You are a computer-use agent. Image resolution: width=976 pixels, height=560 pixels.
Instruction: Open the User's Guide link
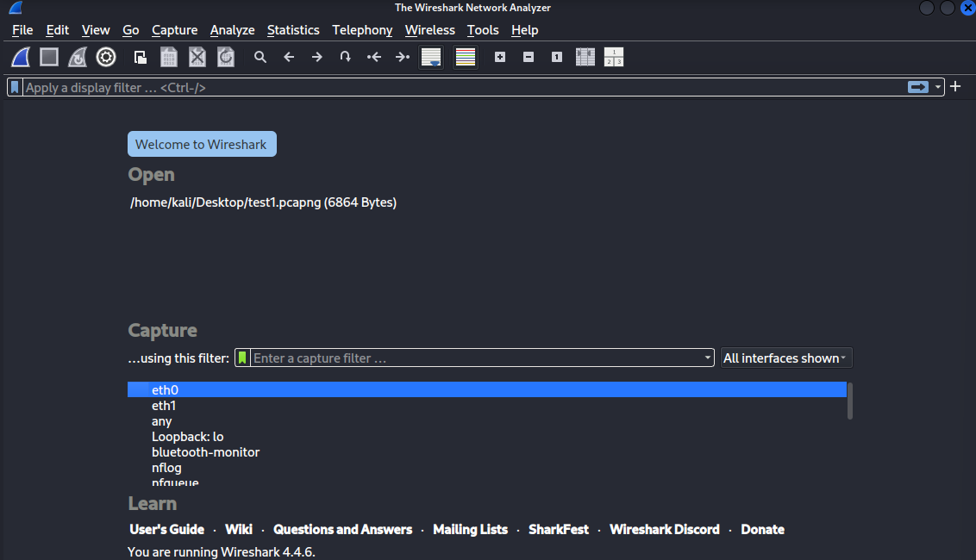coord(167,529)
